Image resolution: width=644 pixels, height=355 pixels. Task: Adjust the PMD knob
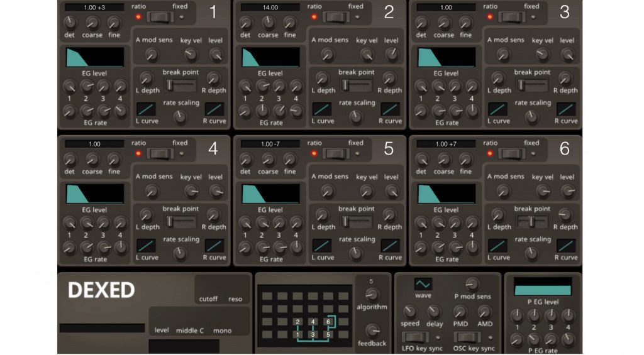click(x=460, y=312)
